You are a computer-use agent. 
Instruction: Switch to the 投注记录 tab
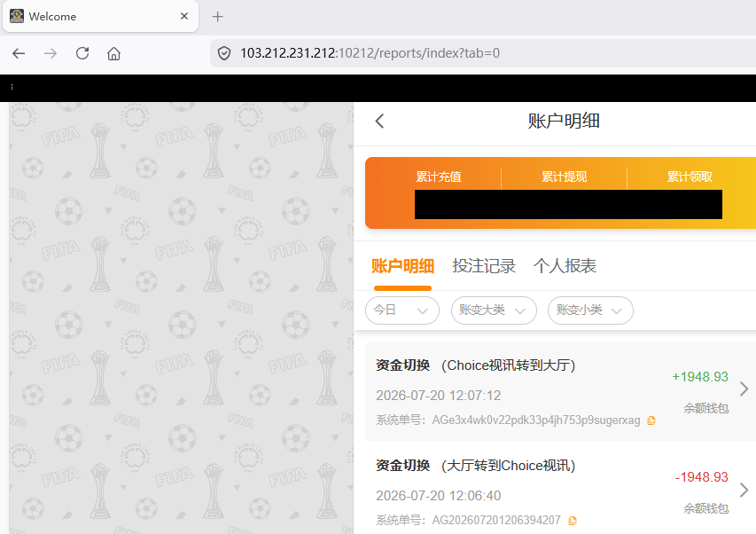pos(484,266)
